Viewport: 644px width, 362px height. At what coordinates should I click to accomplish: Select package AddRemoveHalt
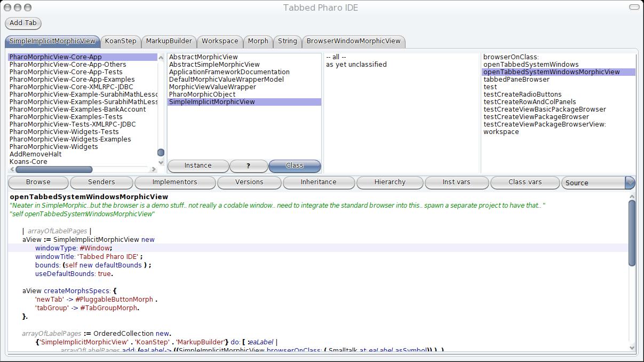[83, 154]
